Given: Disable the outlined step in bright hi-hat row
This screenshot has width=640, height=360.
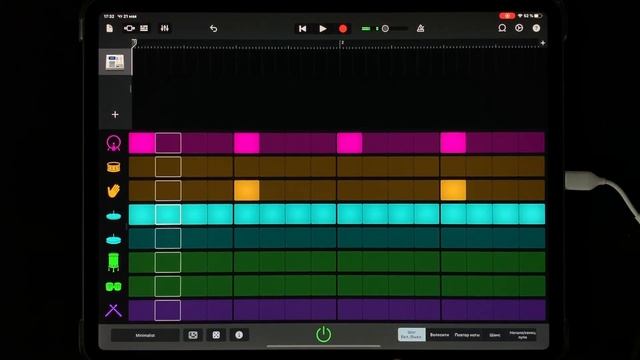Looking at the screenshot, I should click(168, 215).
